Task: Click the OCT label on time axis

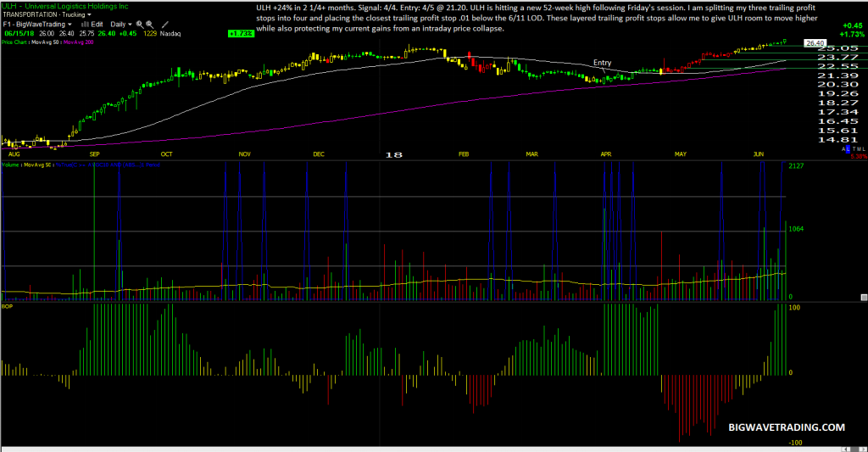Action: pos(167,154)
